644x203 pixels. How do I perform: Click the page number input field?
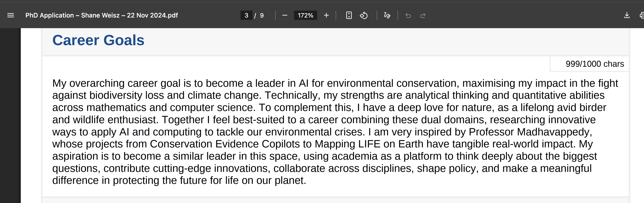pyautogui.click(x=246, y=15)
